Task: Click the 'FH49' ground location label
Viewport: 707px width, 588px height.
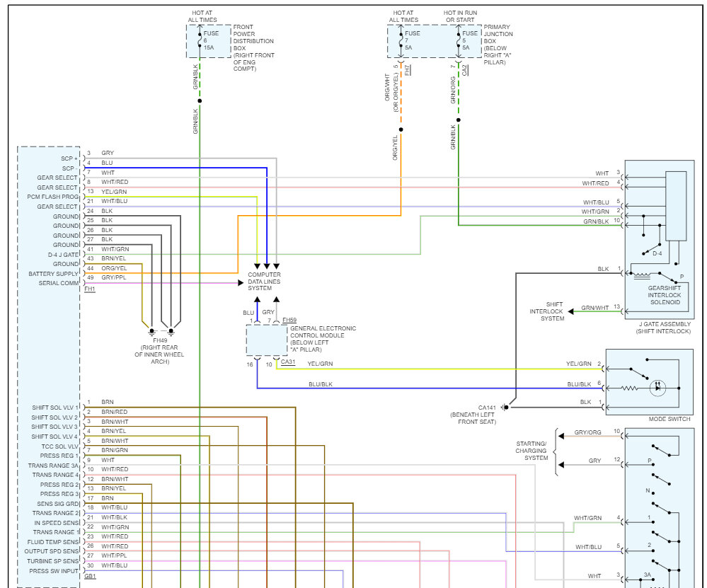Action: [x=160, y=340]
